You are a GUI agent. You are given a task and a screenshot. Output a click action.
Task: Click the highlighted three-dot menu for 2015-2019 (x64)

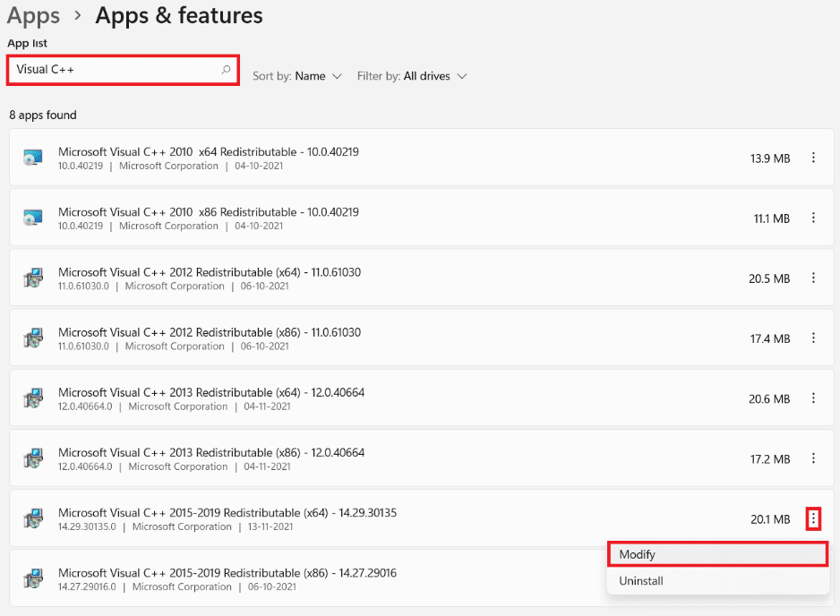(813, 518)
